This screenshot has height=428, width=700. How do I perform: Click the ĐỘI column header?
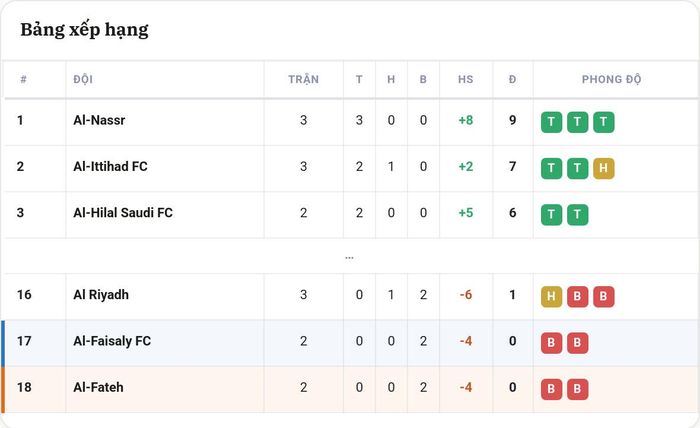(83, 79)
